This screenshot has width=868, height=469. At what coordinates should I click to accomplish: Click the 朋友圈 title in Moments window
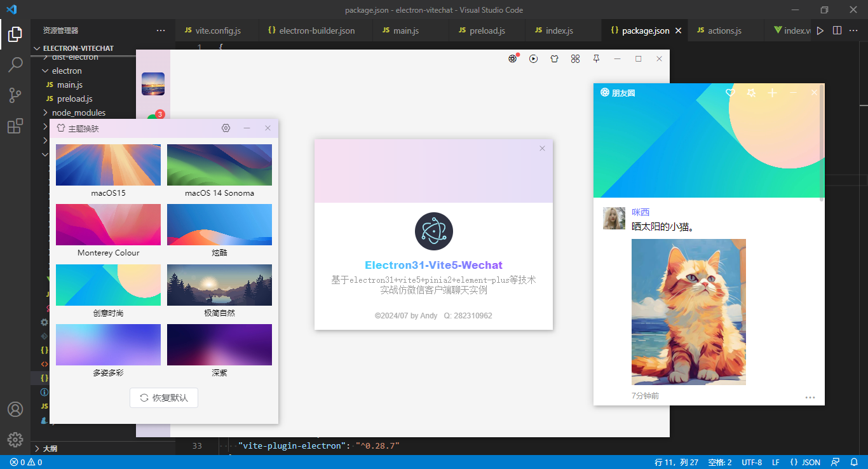click(623, 93)
